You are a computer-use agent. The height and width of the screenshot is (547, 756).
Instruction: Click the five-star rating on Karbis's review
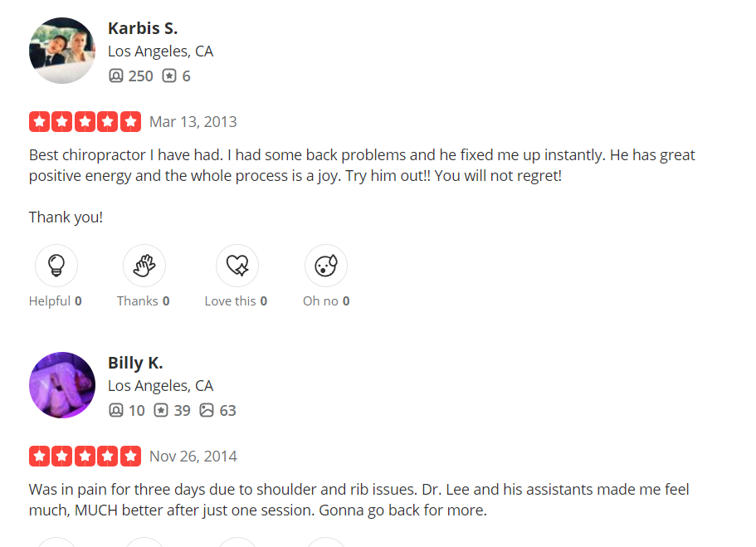point(85,122)
